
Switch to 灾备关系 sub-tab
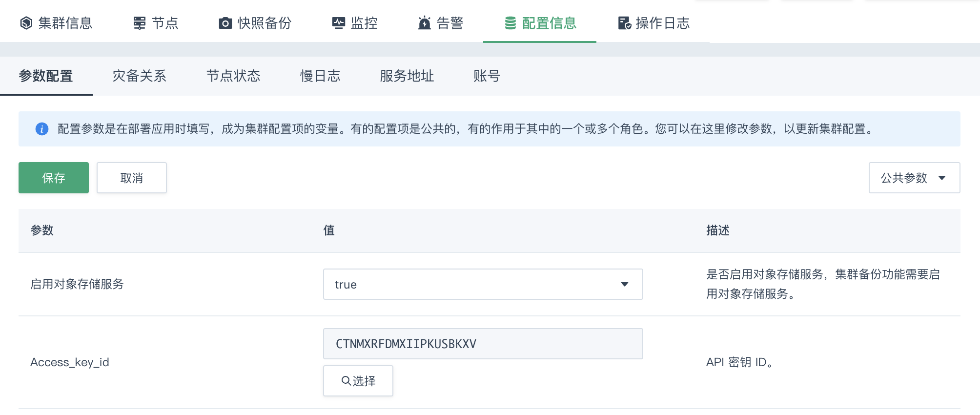tap(140, 76)
